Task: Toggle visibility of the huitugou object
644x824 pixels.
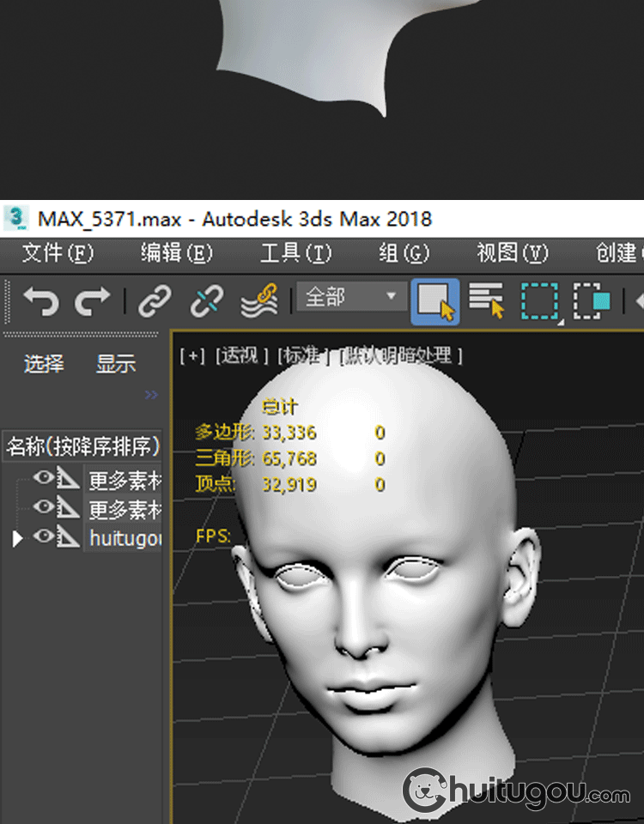Action: 44,536
